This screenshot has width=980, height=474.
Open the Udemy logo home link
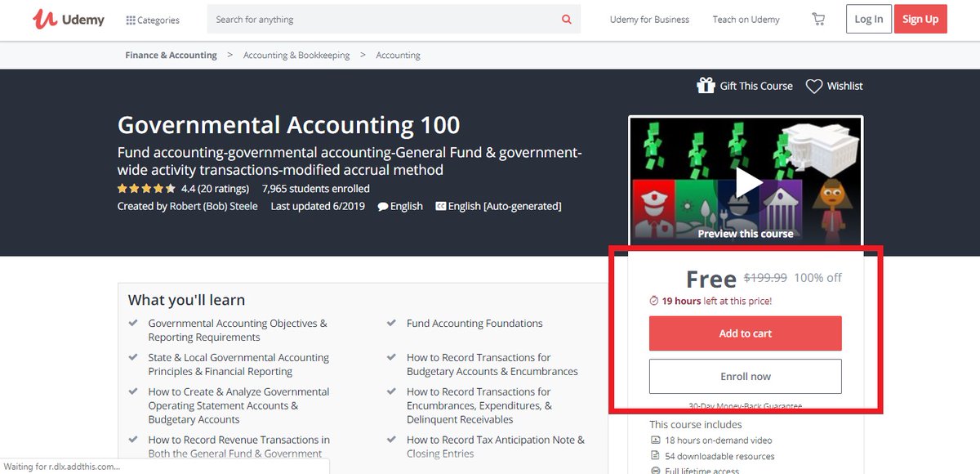click(69, 19)
